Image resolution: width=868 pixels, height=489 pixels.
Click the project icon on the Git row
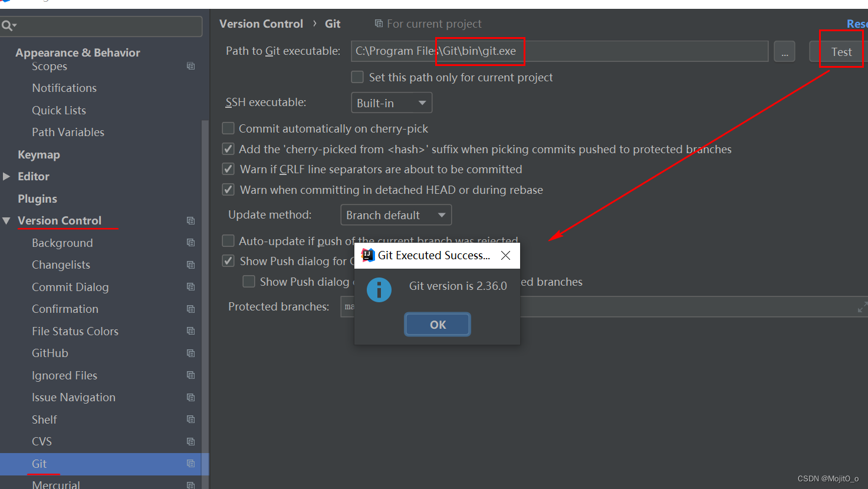click(x=190, y=464)
